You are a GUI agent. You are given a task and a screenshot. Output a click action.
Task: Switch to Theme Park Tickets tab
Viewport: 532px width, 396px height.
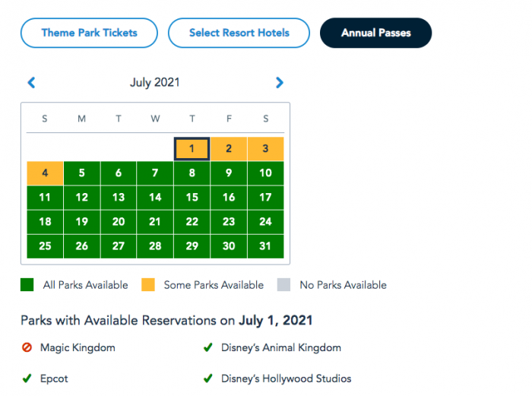coord(89,33)
